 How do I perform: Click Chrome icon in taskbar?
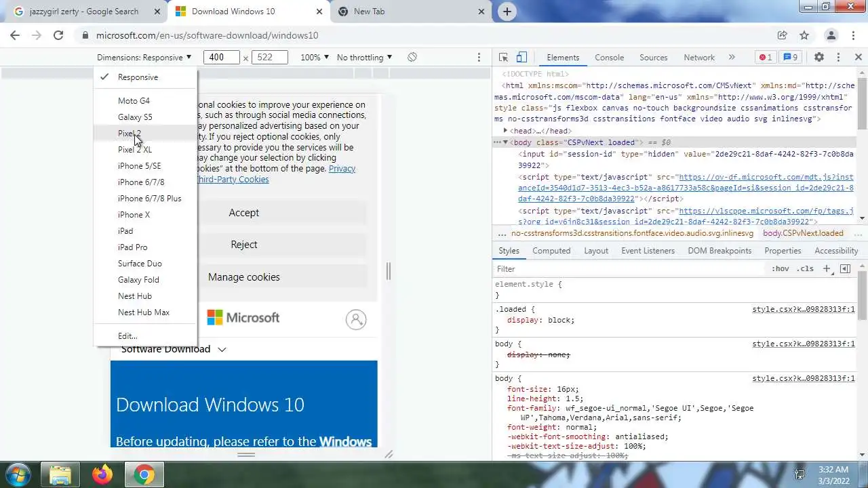click(144, 474)
